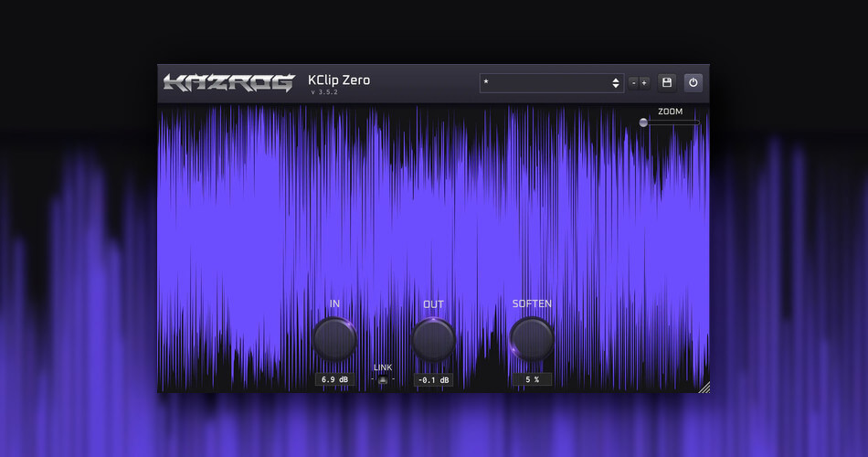Click the save preset floppy icon
The image size is (868, 457).
pyautogui.click(x=666, y=82)
